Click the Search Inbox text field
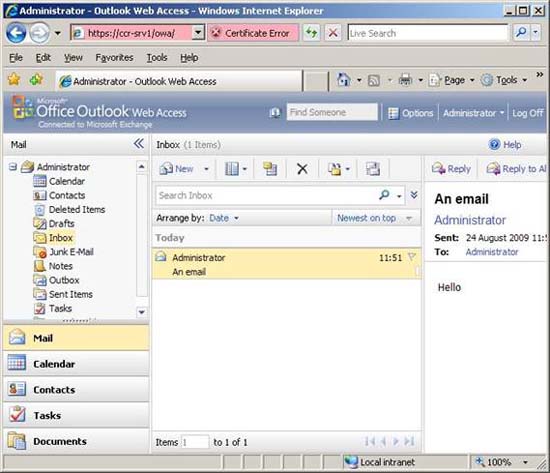The height and width of the screenshot is (473, 550). click(267, 195)
